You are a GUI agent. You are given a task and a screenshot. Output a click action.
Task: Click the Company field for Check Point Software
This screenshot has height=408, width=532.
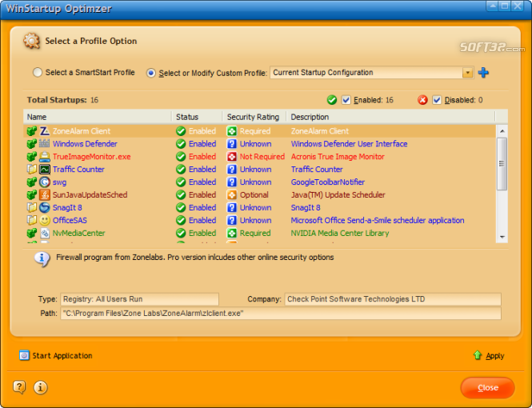tap(393, 299)
